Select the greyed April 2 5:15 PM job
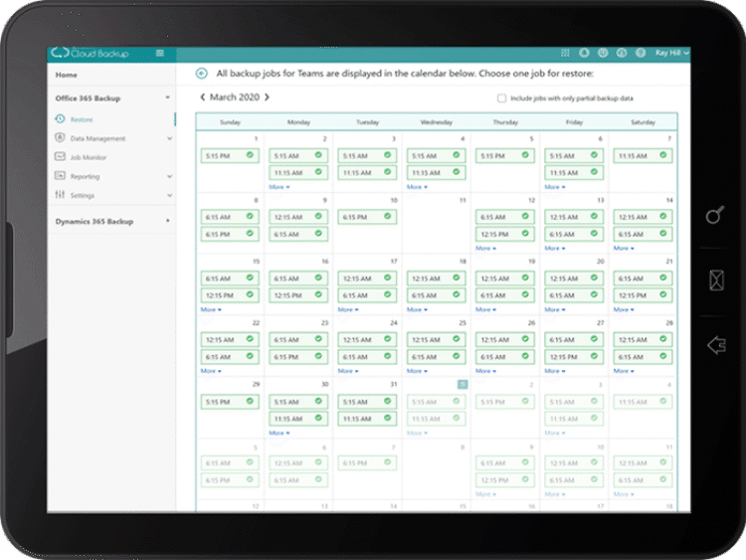Viewport: 746px width, 560px height. pyautogui.click(x=504, y=402)
